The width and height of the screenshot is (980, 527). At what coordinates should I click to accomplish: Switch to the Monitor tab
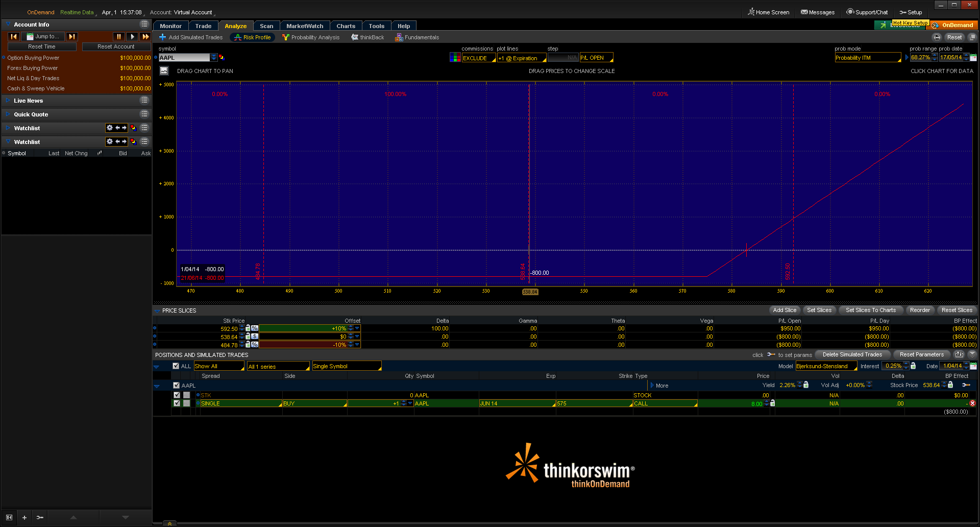170,26
